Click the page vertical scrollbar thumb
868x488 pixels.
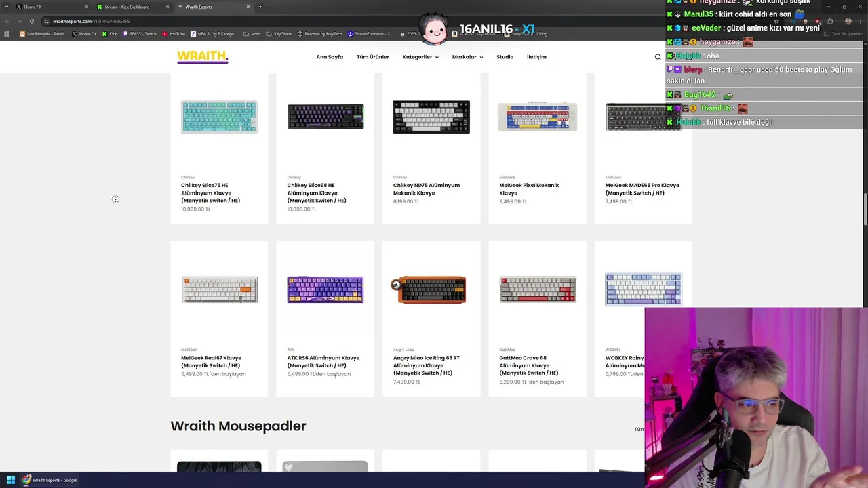point(865,210)
